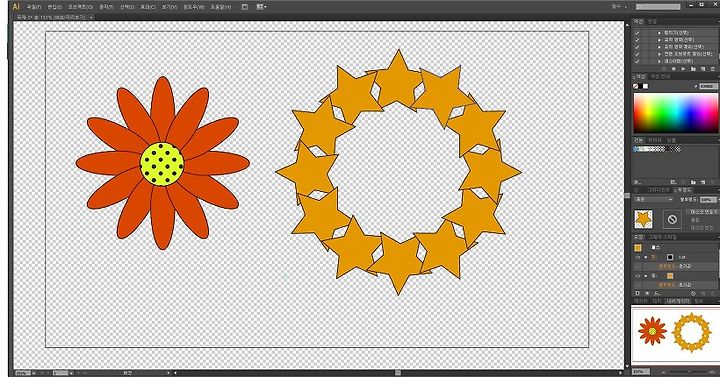Click the Stop Recording icon in Actions panel
Image resolution: width=720 pixels, height=377 pixels.
click(664, 69)
